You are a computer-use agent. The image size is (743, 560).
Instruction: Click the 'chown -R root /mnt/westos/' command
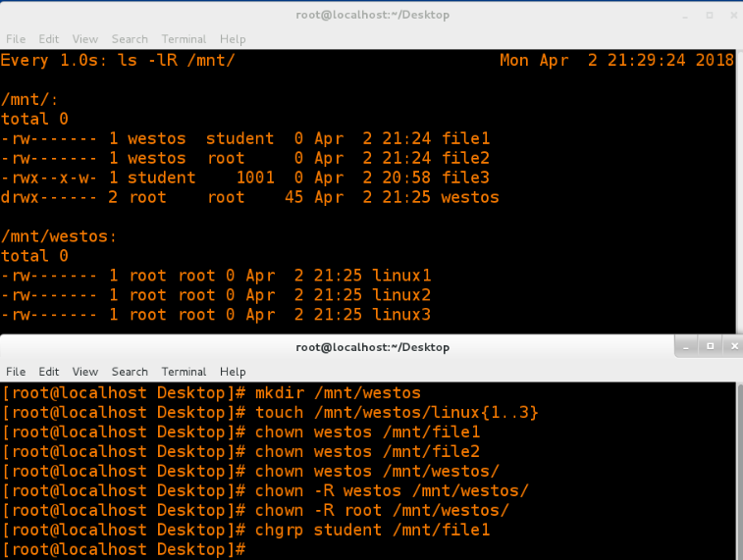point(382,510)
